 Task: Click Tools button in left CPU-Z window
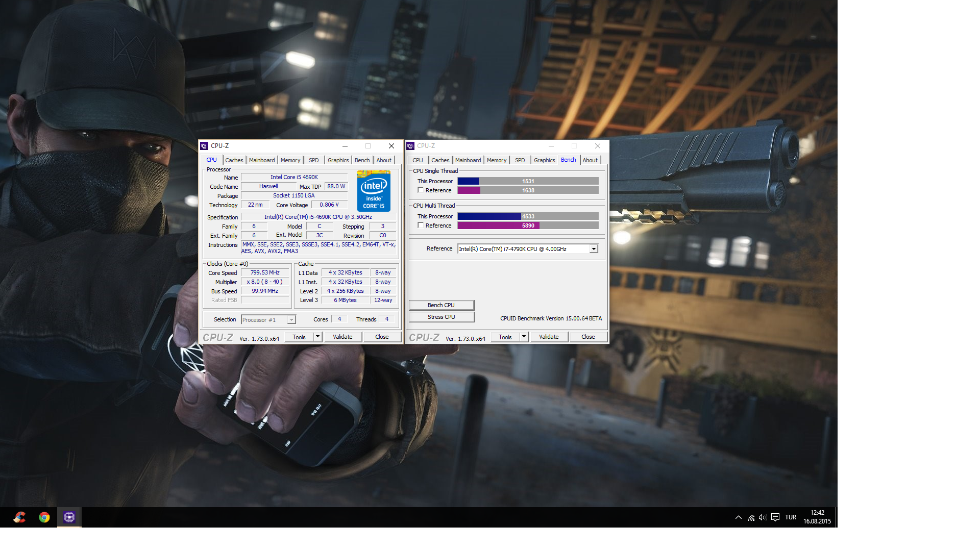(299, 337)
